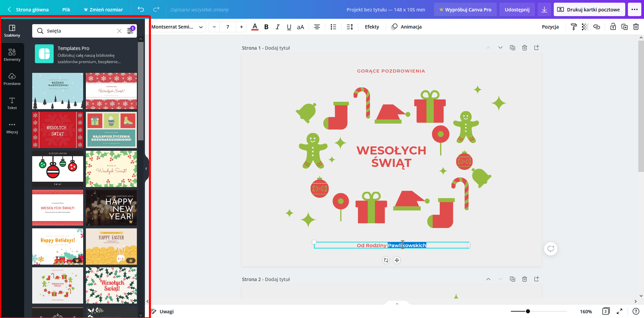Toggle bulleted list
Viewport: 644px width, 318px height.
[x=333, y=27]
